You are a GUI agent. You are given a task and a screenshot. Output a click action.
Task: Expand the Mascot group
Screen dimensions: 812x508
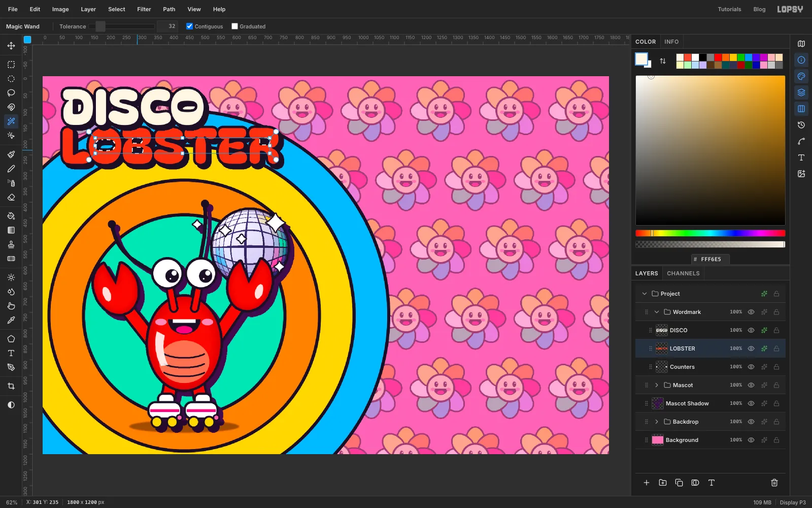tap(657, 385)
